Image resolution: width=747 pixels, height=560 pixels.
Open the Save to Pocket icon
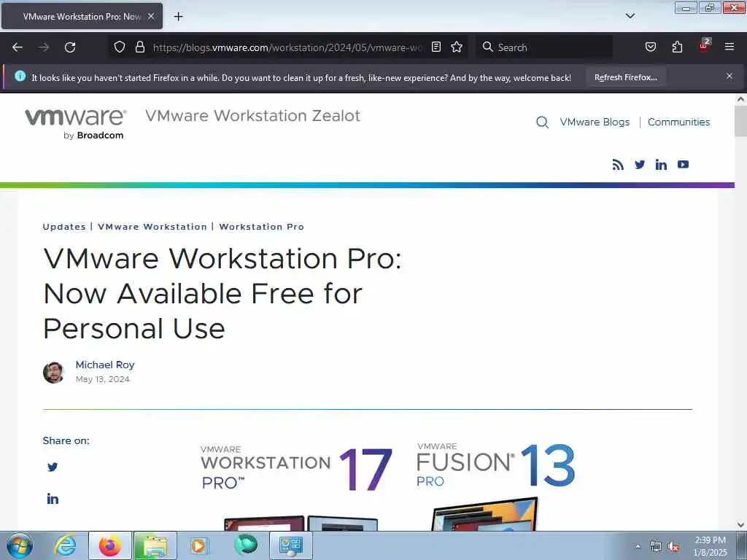click(651, 47)
